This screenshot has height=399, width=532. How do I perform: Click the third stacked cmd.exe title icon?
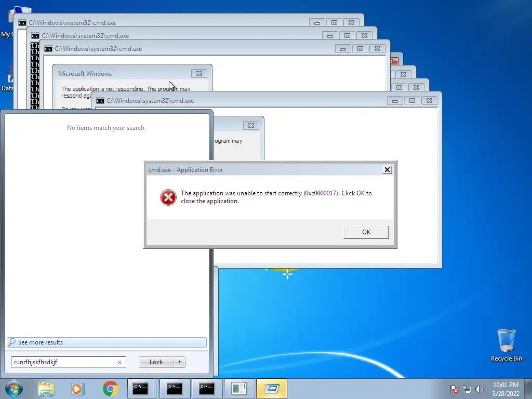pos(48,49)
